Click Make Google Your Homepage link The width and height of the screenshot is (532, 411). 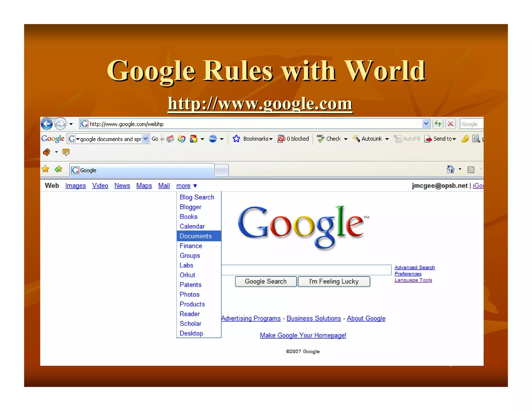(x=303, y=335)
